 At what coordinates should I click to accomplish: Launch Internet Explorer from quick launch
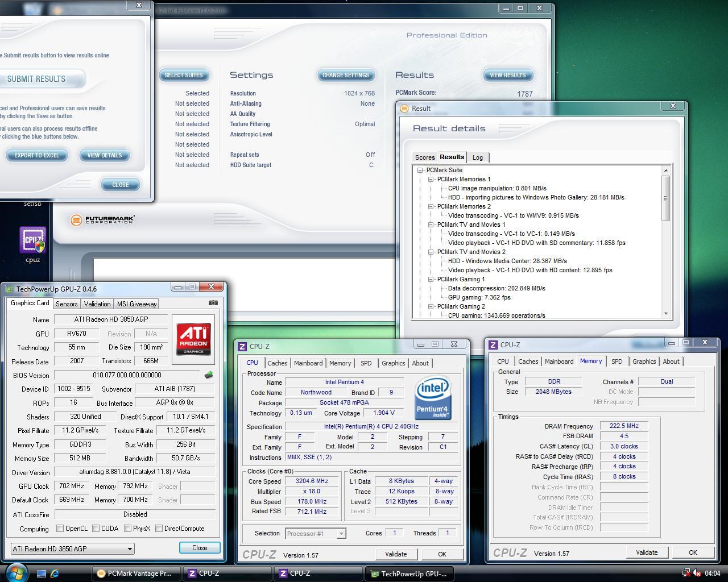(x=55, y=573)
